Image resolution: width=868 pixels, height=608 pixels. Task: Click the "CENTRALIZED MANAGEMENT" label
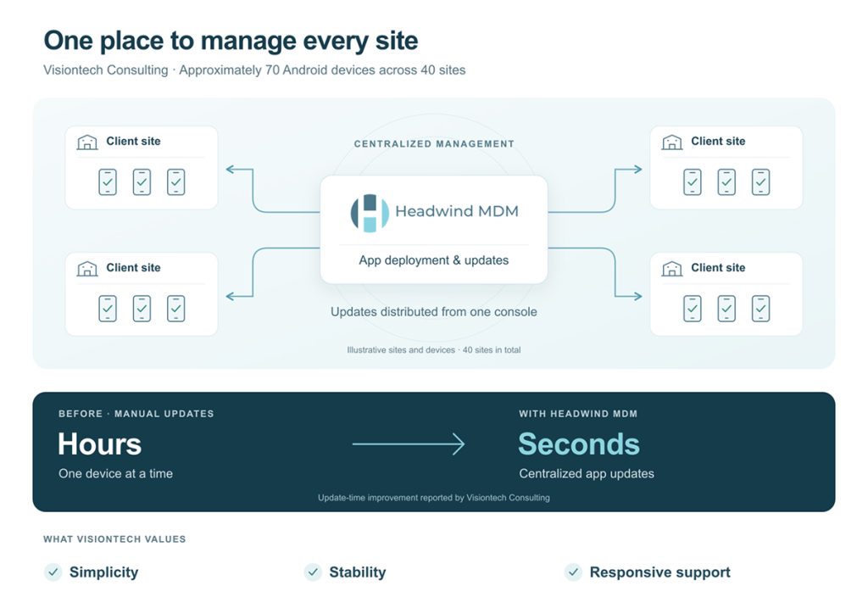(x=434, y=144)
